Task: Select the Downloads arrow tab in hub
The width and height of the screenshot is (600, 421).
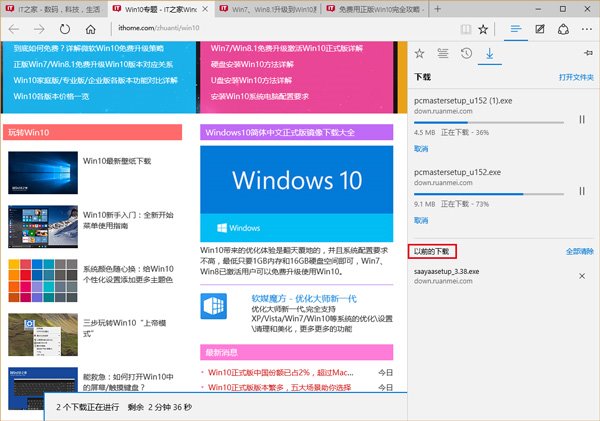Action: [x=490, y=54]
